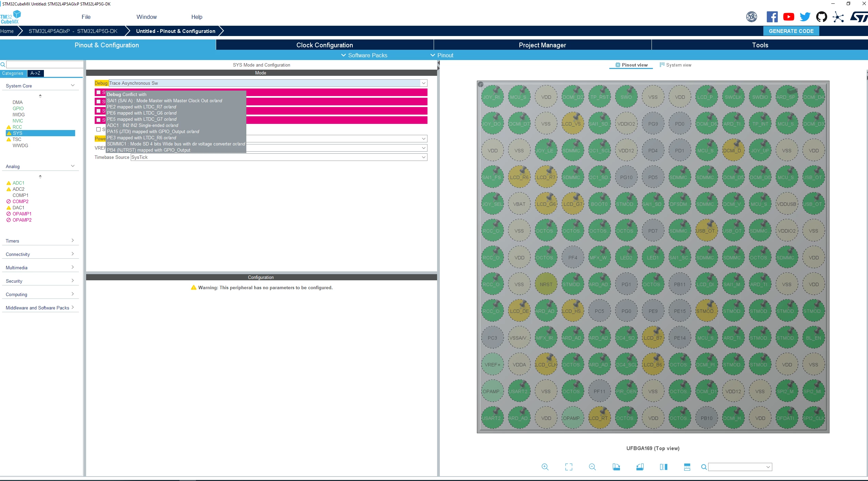Switch to the Clock Configuration tab
The width and height of the screenshot is (868, 481).
coord(325,45)
